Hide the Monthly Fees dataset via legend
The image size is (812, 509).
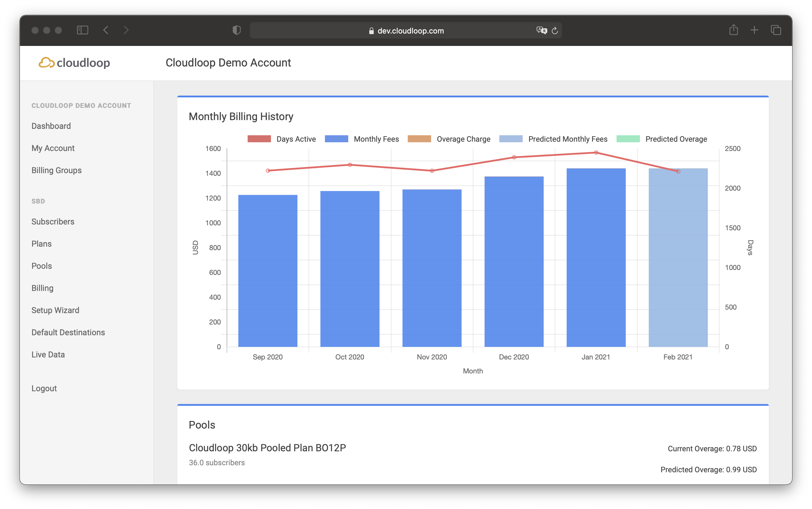click(362, 139)
